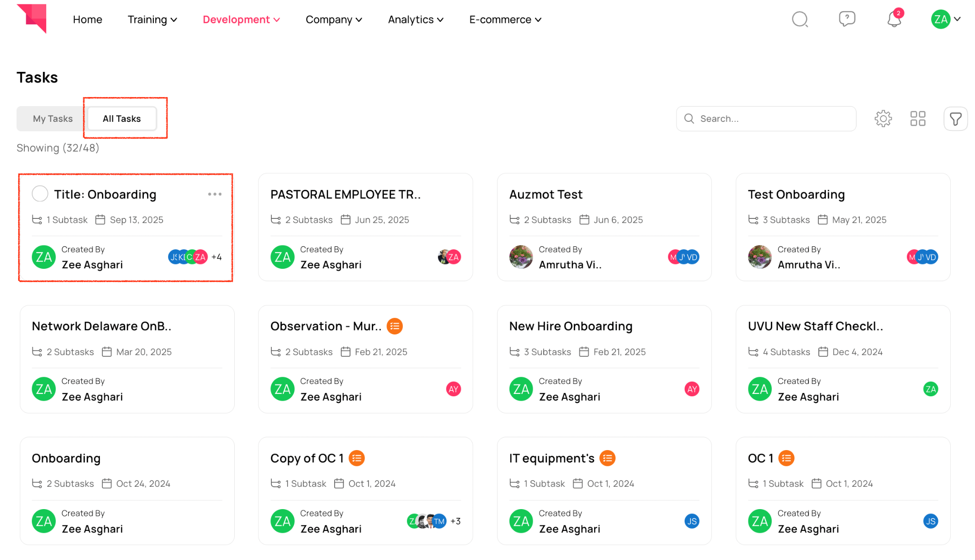
Task: Expand the Training dropdown menu
Action: [x=152, y=20]
